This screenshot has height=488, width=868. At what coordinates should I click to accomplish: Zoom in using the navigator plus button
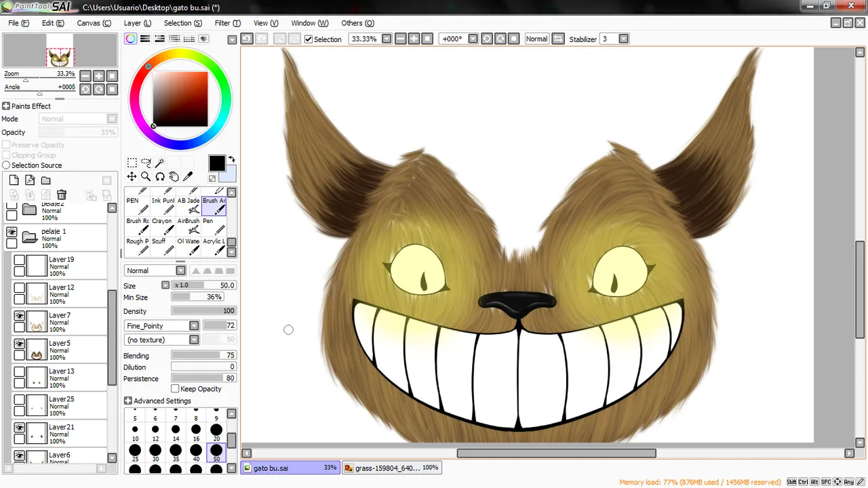pyautogui.click(x=99, y=76)
